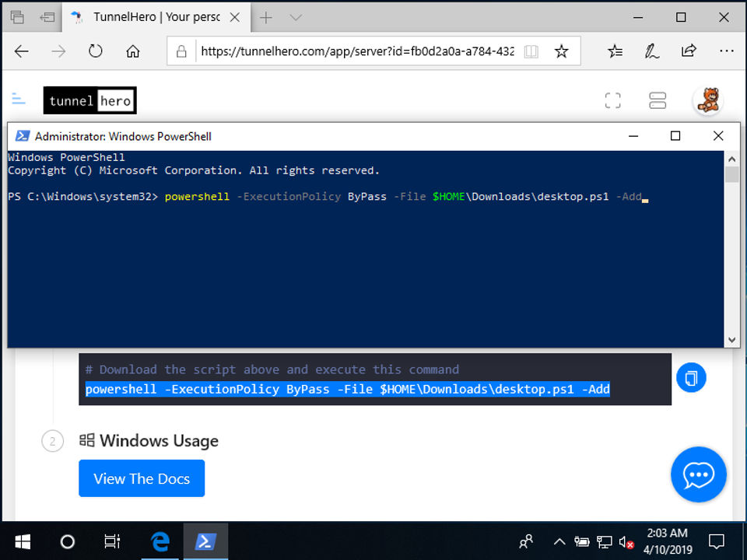Switch to Edge on taskbar
This screenshot has height=560, width=747.
tap(160, 541)
